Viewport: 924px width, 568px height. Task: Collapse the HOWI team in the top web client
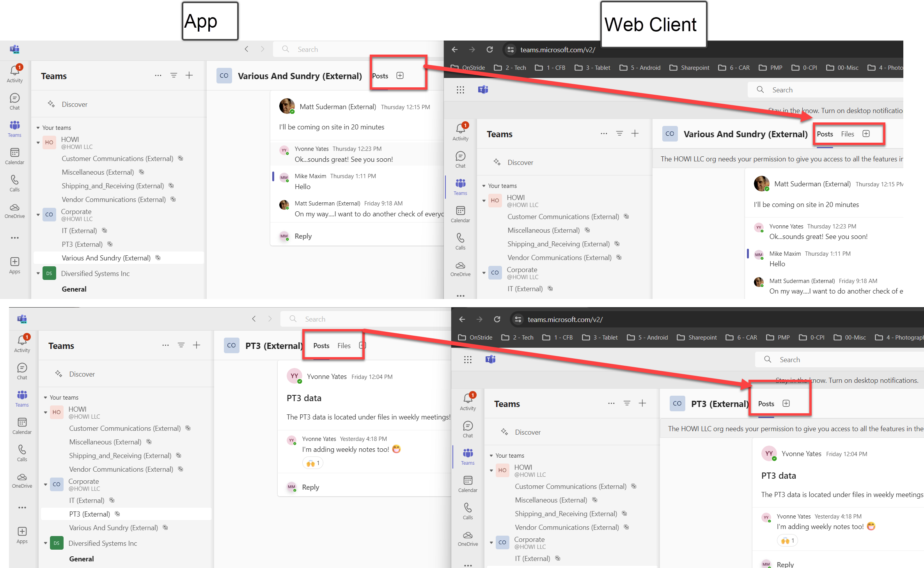(484, 201)
